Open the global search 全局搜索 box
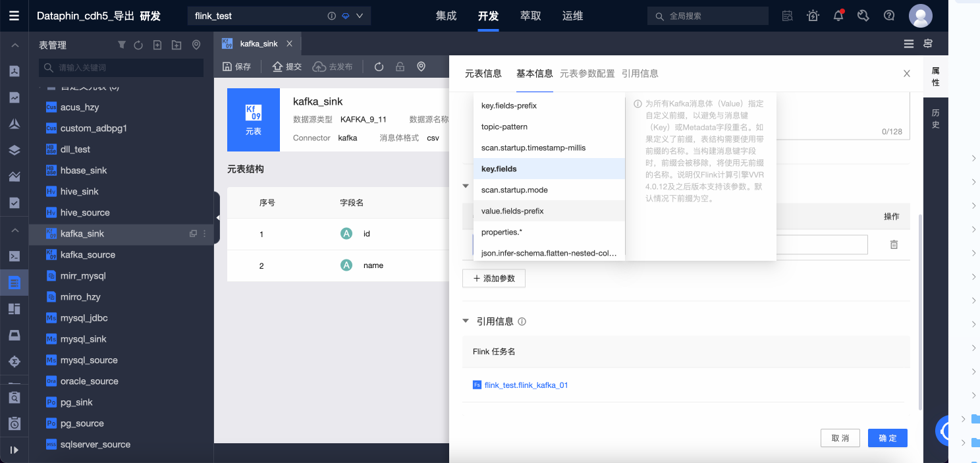Image resolution: width=980 pixels, height=463 pixels. (x=707, y=15)
